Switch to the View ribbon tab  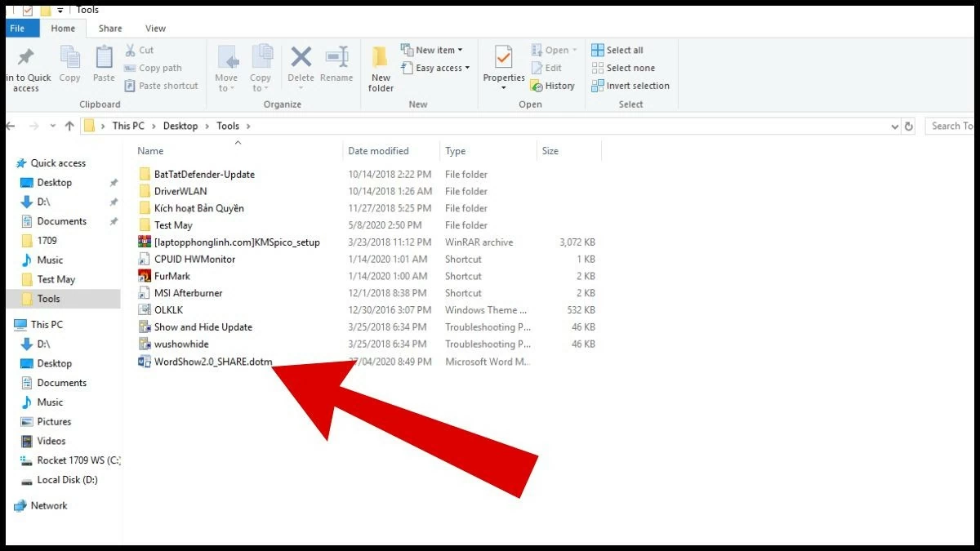pos(154,29)
